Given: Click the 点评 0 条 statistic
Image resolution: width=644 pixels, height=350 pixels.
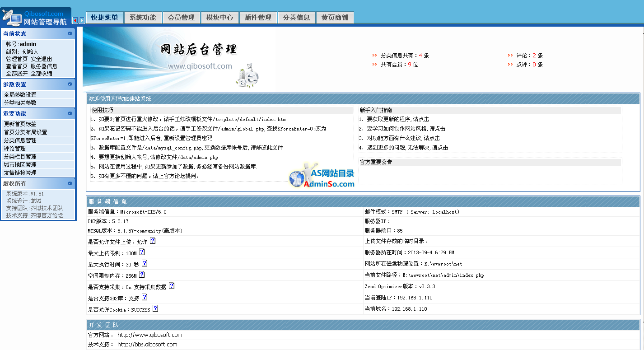Looking at the screenshot, I should point(529,64).
